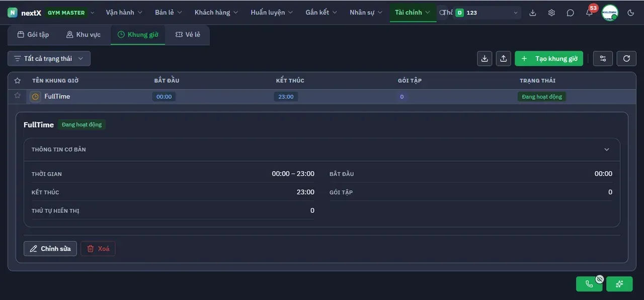Expand the Khách hàng menu
Image resolution: width=644 pixels, height=300 pixels.
pyautogui.click(x=216, y=13)
